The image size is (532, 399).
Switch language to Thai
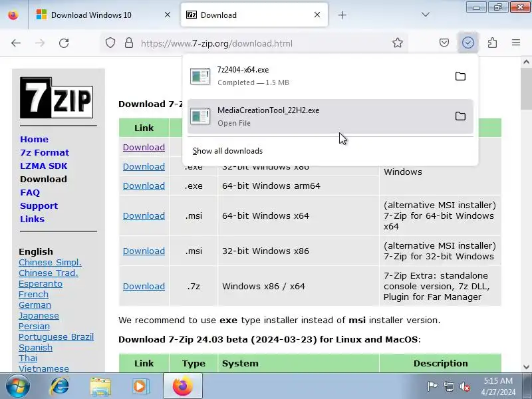(x=28, y=358)
